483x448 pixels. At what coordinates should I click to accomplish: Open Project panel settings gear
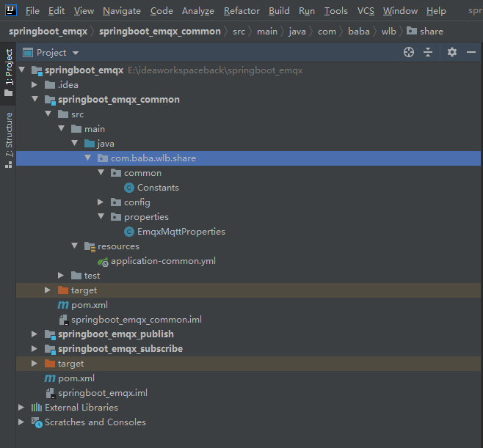(452, 52)
